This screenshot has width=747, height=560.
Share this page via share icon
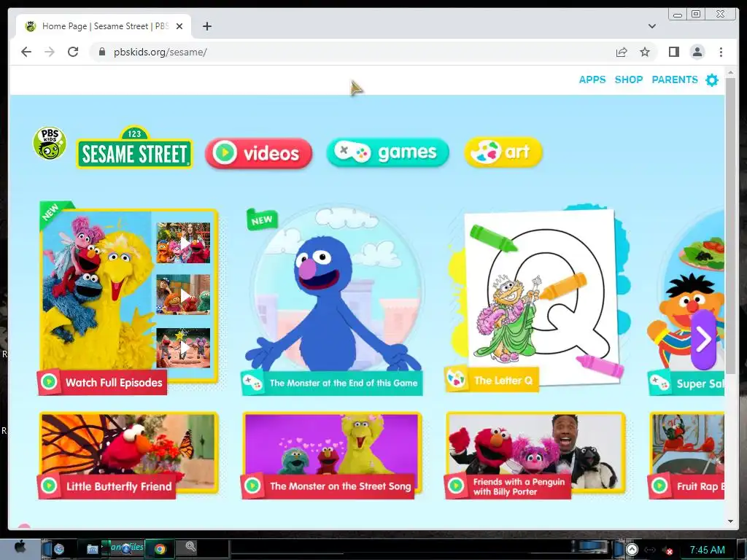pos(622,52)
